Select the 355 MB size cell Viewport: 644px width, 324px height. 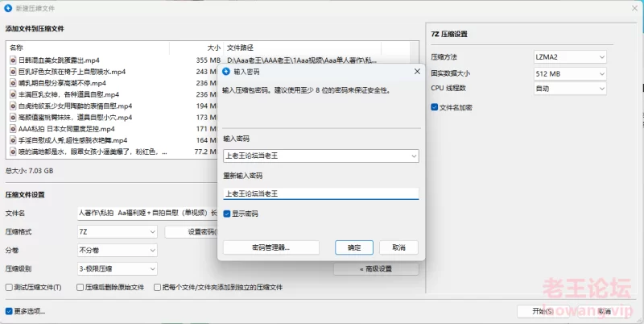click(x=208, y=60)
